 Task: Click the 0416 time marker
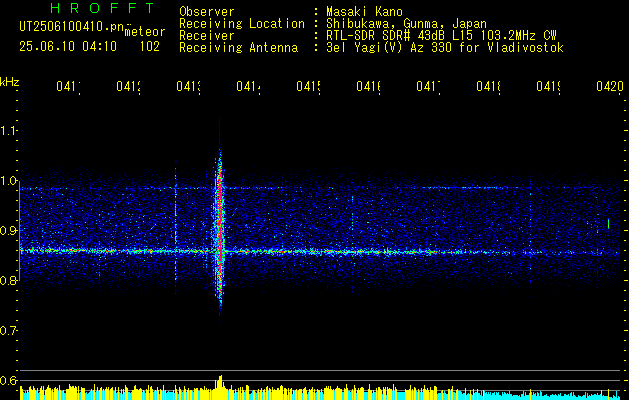(x=369, y=87)
